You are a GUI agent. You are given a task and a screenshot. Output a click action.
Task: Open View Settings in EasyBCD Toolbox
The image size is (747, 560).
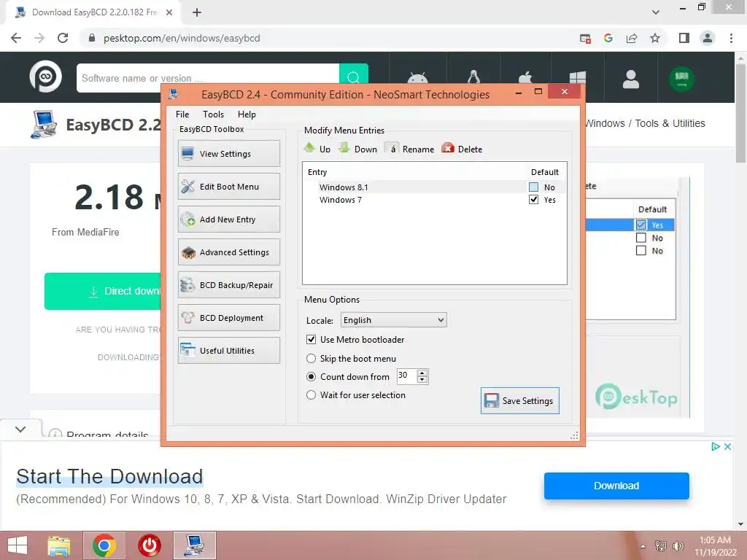point(228,153)
